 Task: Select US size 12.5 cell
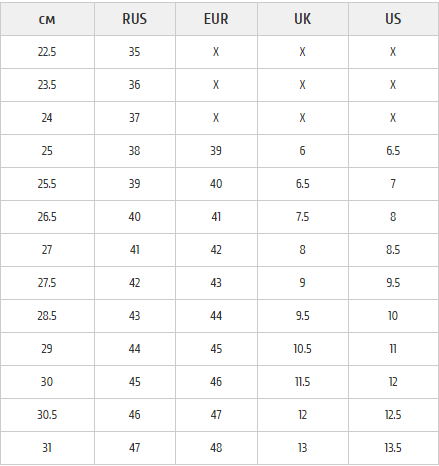pyautogui.click(x=393, y=415)
